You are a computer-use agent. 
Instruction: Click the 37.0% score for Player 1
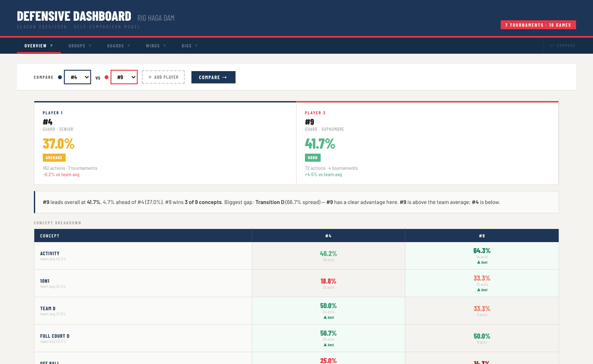point(58,144)
